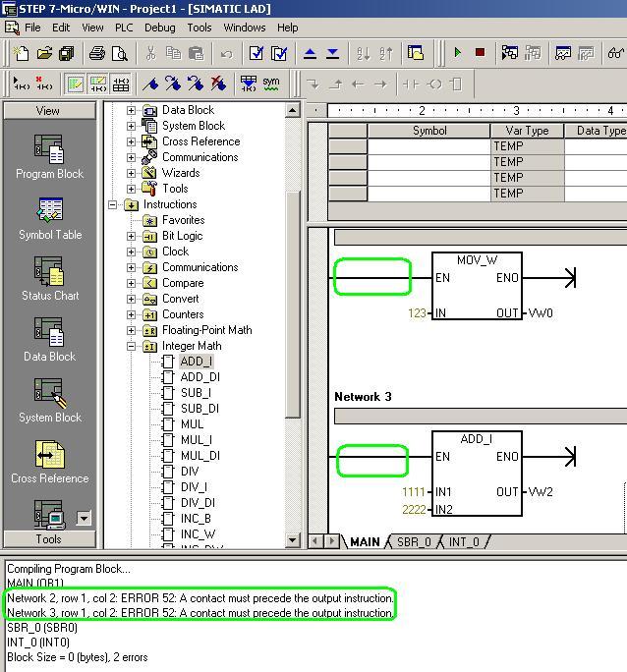Screen dimensions: 627x672
Task: Click the View bar header button
Action: 49,111
